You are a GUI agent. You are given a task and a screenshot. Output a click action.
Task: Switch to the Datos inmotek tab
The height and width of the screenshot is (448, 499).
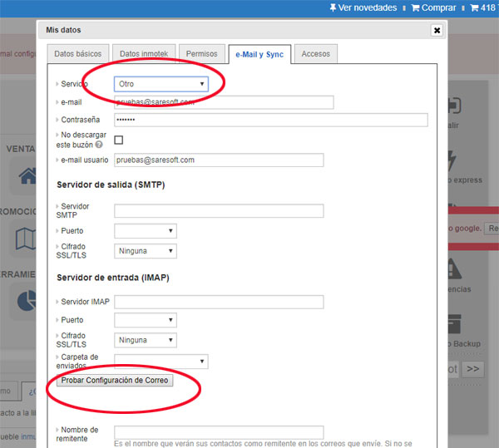[144, 54]
